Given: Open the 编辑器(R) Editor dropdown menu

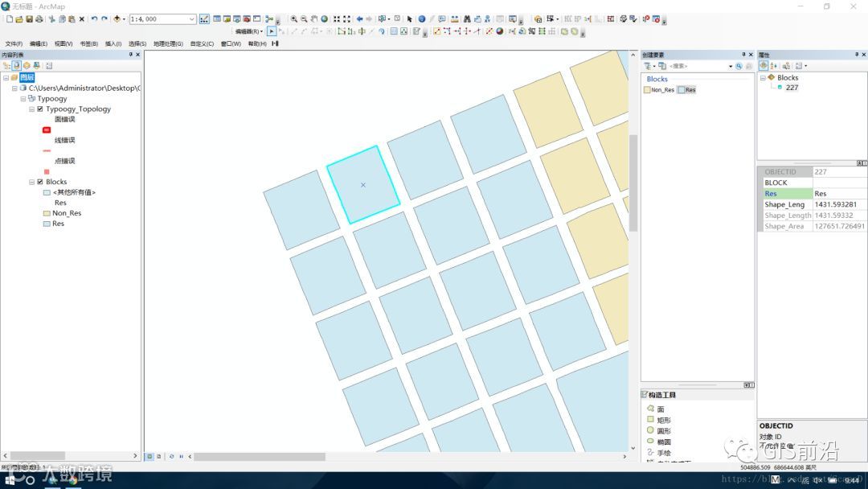Looking at the screenshot, I should tap(249, 31).
